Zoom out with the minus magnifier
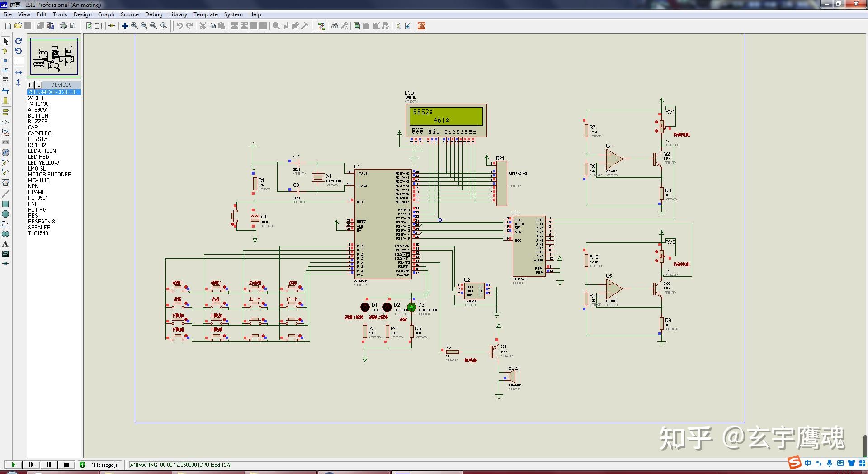The width and height of the screenshot is (868, 474). click(144, 26)
